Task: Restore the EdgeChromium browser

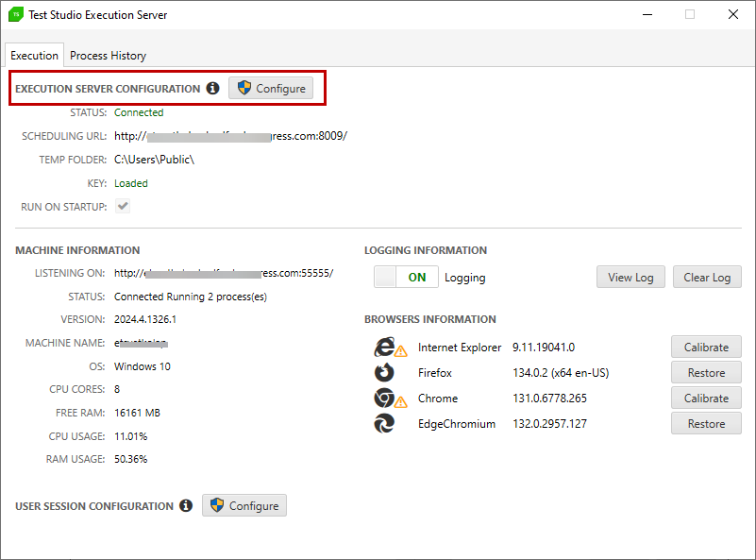Action: (x=706, y=423)
